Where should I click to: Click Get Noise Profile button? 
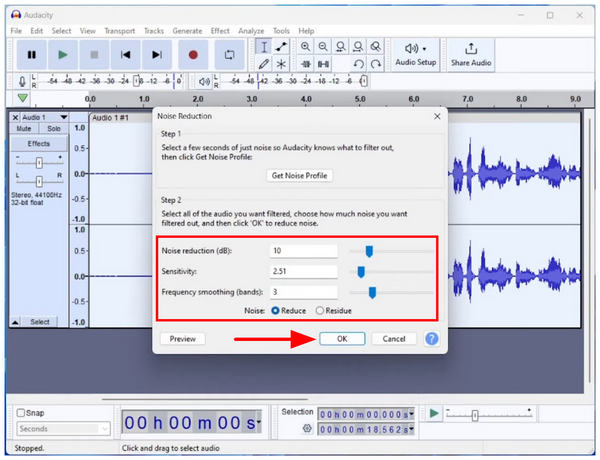(x=299, y=176)
